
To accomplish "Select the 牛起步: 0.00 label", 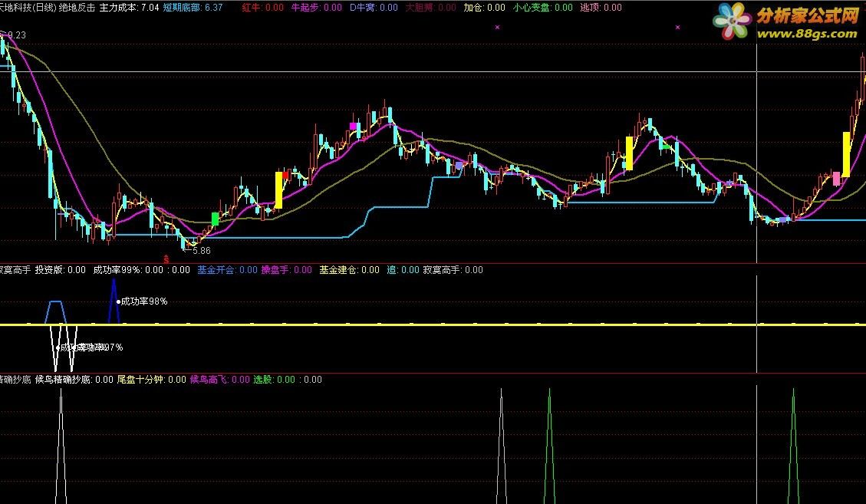I will (317, 8).
